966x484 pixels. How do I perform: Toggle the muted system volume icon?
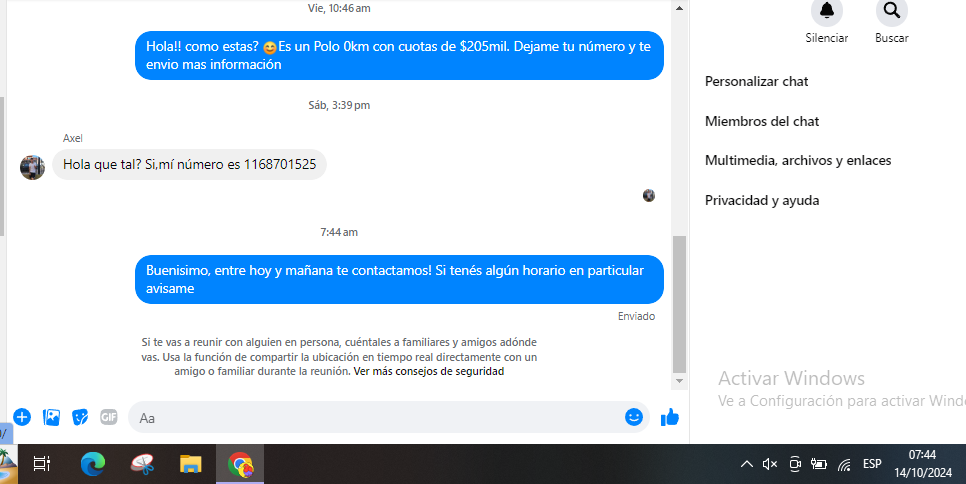click(x=770, y=464)
